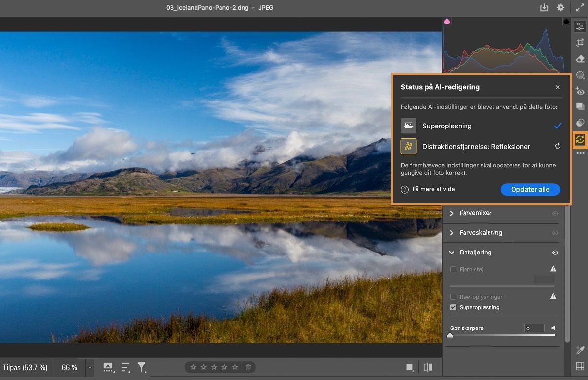The image size is (588, 380).
Task: Click the Superopløsning row in AI status
Action: (x=481, y=126)
